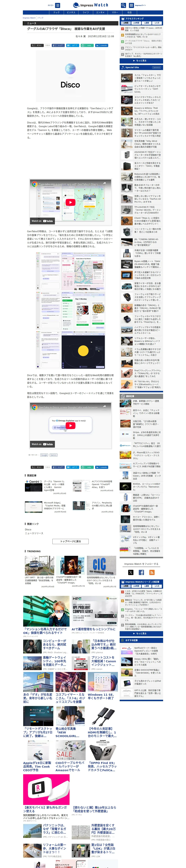The width and height of the screenshot is (186, 868).
Task: Play the Turn tabs into custom app video
Action: (70, 202)
